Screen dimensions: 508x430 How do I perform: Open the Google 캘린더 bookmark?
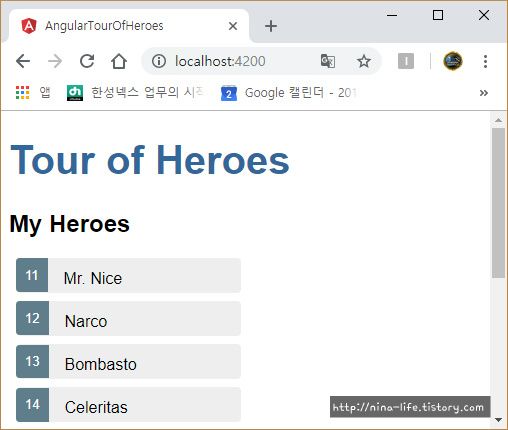(x=289, y=93)
